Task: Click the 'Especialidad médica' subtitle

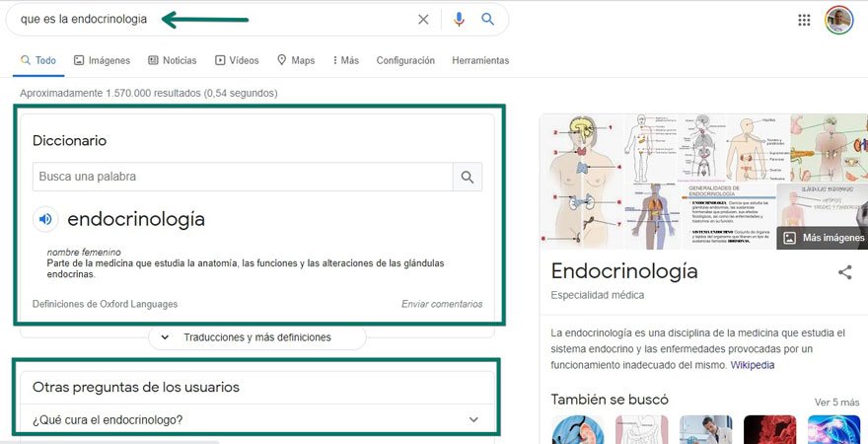Action: pyautogui.click(x=598, y=295)
